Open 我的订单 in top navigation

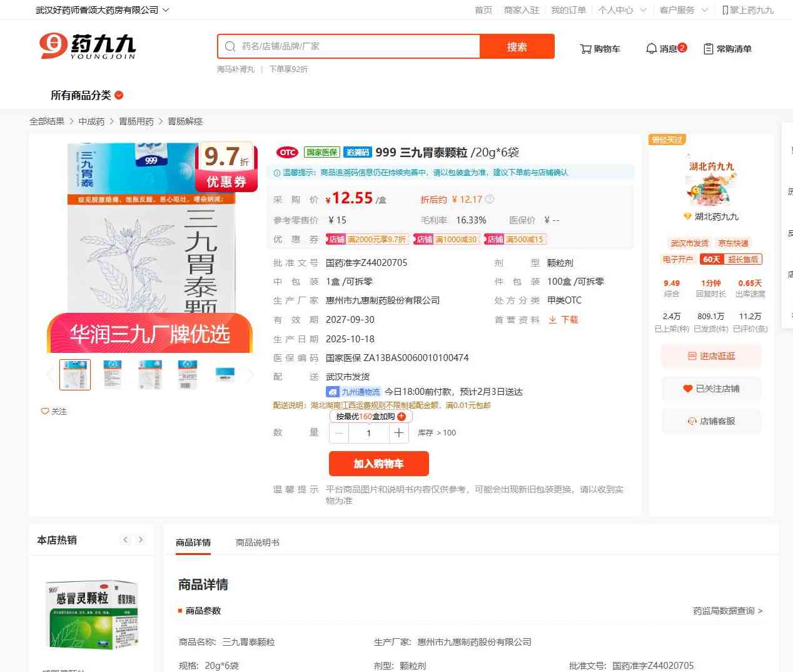tap(568, 10)
